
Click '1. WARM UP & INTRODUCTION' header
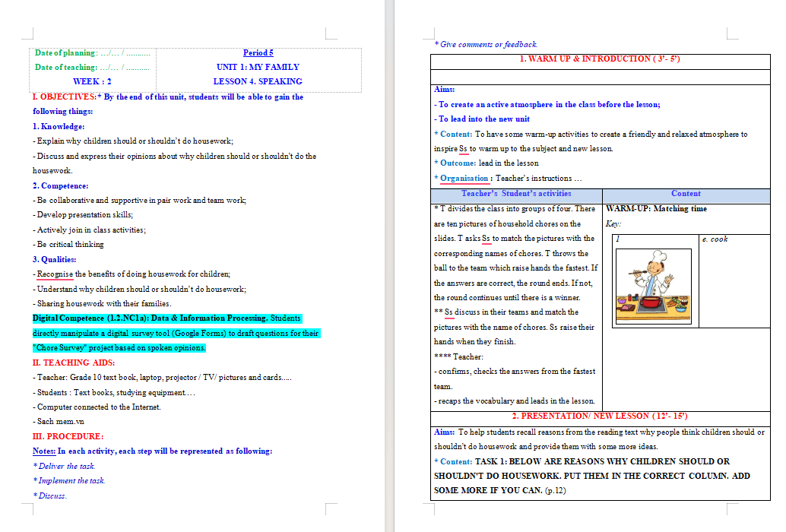[x=600, y=59]
